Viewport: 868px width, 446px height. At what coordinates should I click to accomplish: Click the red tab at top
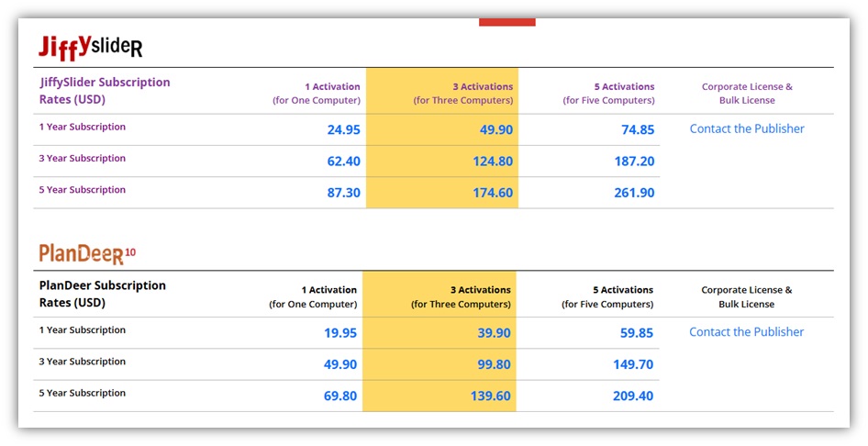coord(506,21)
